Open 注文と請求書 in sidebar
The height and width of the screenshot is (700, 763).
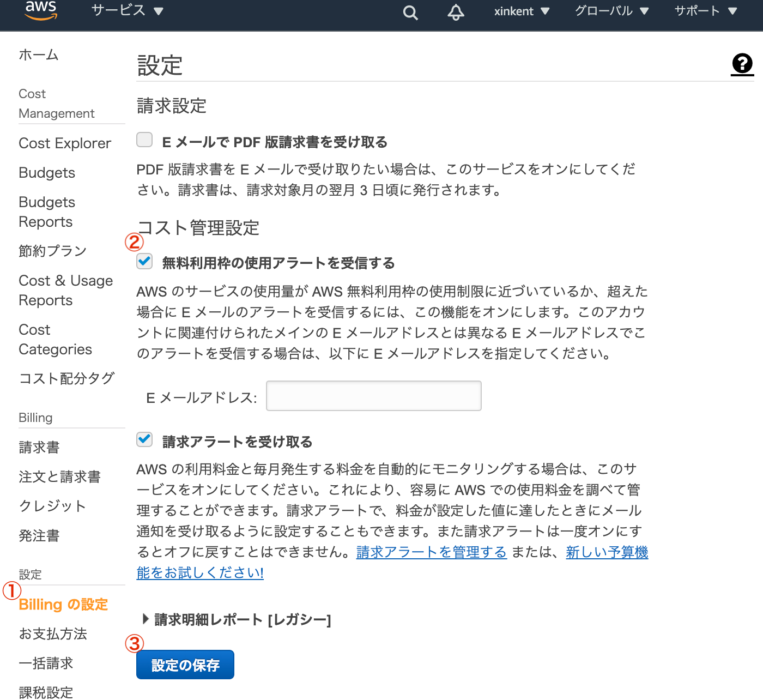(60, 476)
